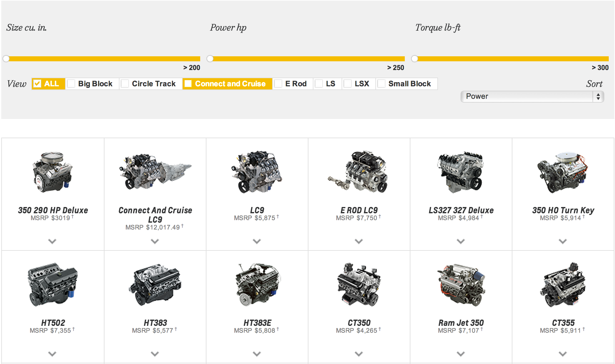The width and height of the screenshot is (615, 364).
Task: Open the Sort dropdown showing Power
Action: coord(532,96)
